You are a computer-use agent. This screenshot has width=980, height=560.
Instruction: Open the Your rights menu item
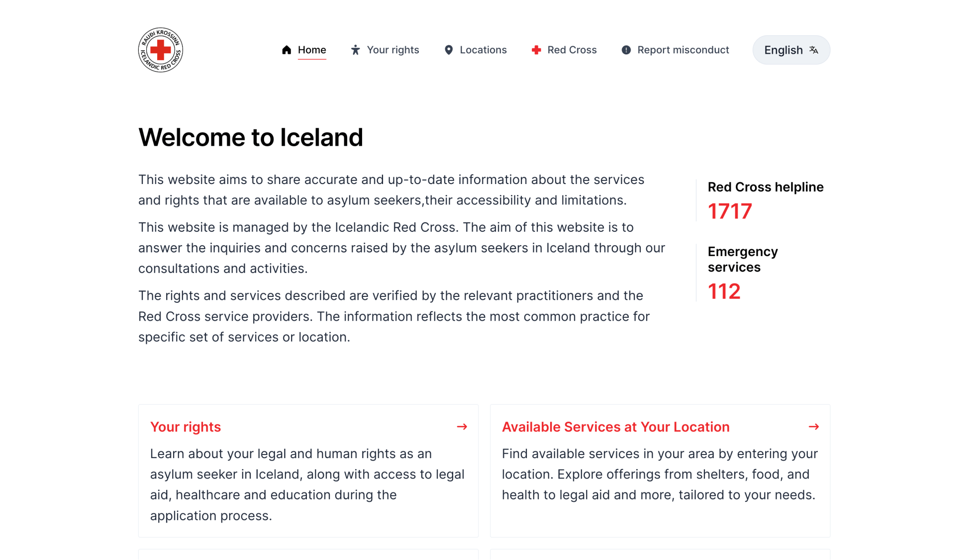tap(385, 50)
